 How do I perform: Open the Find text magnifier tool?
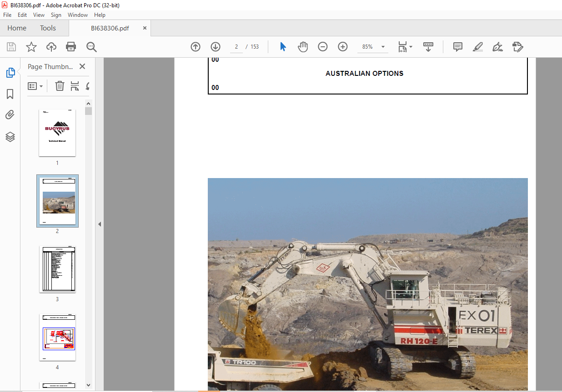click(91, 47)
